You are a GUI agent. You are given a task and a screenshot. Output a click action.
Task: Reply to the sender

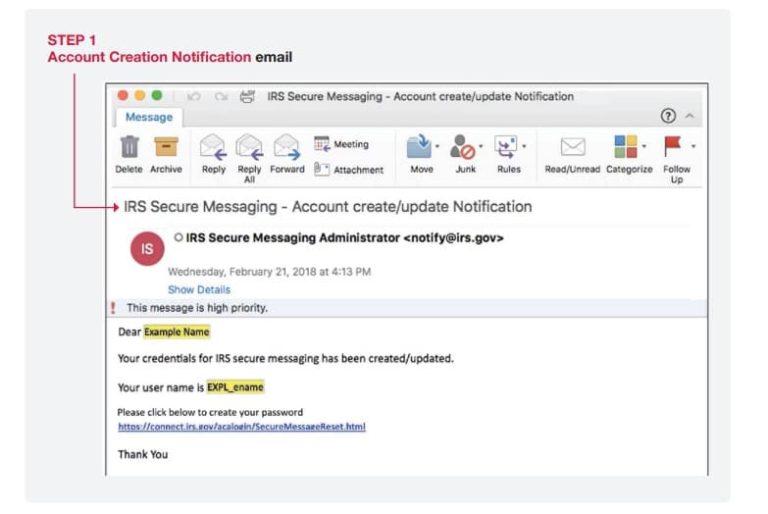click(214, 154)
